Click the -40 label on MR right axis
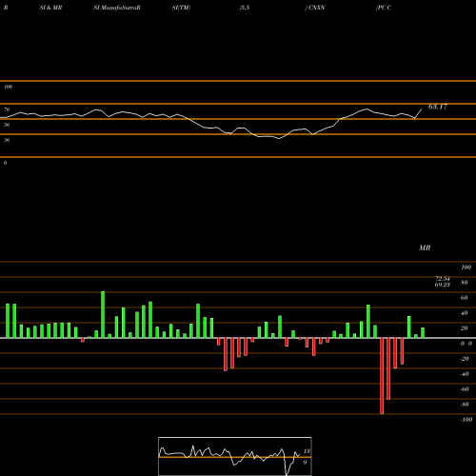This screenshot has height=476, width=476. 465,374
